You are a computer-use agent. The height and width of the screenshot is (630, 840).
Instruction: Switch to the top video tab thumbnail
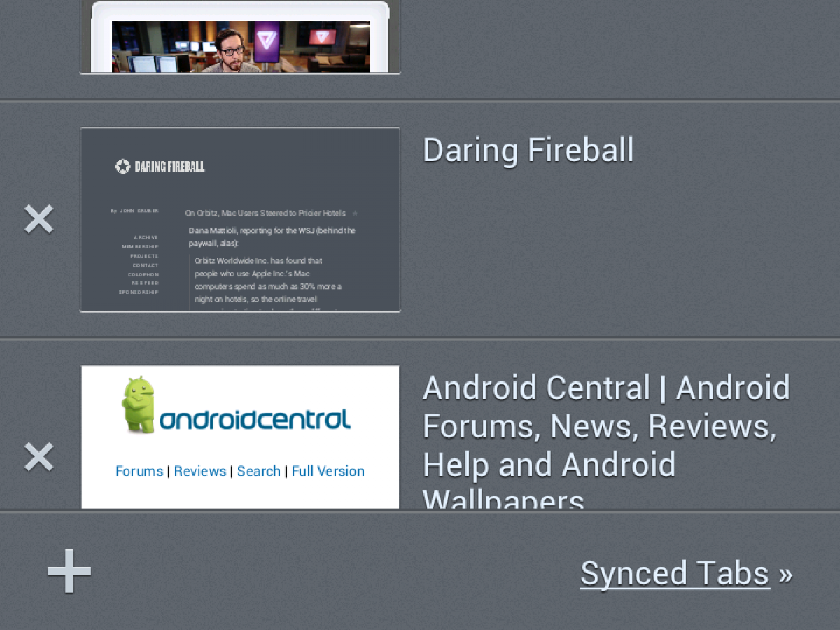[240, 37]
